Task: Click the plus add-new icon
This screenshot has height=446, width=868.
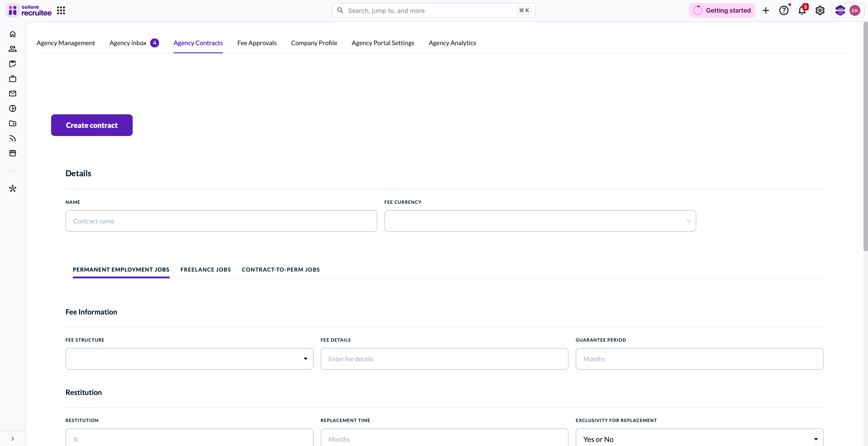Action: coord(766,10)
